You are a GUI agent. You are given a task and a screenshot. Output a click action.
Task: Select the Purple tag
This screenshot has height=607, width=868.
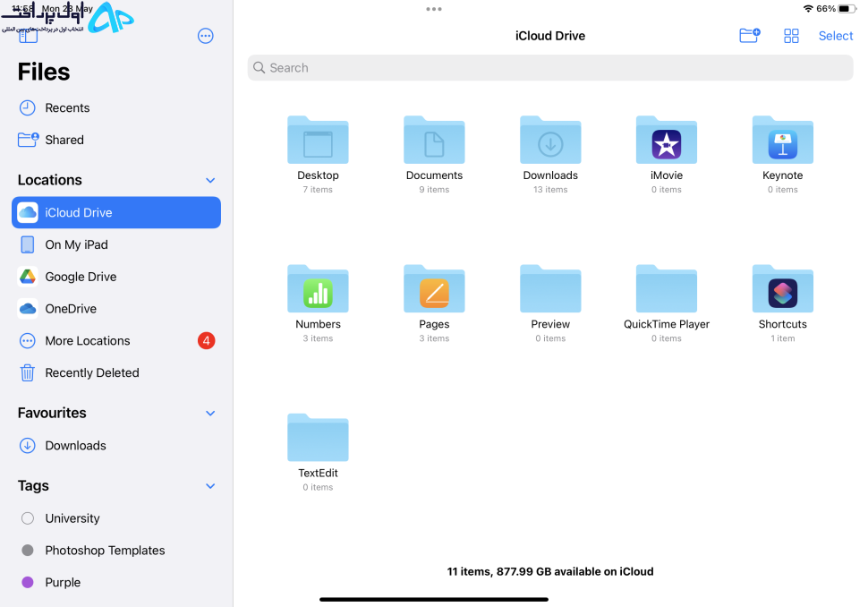pos(116,583)
